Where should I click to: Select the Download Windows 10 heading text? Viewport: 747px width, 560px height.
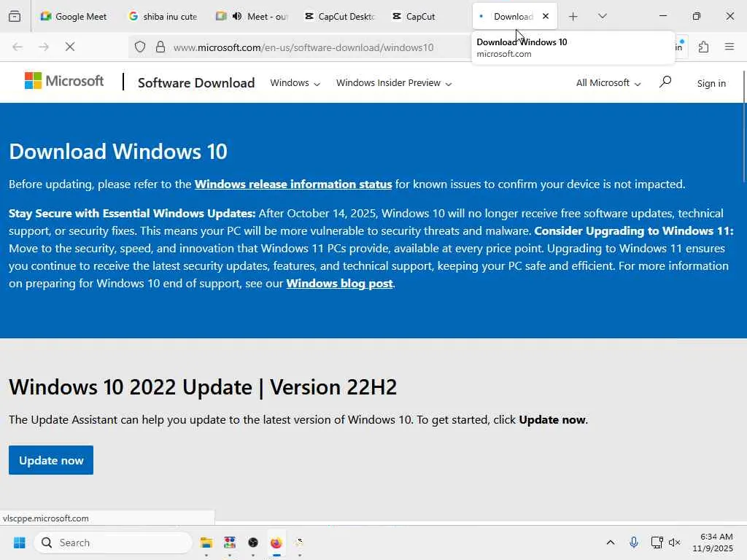point(118,152)
